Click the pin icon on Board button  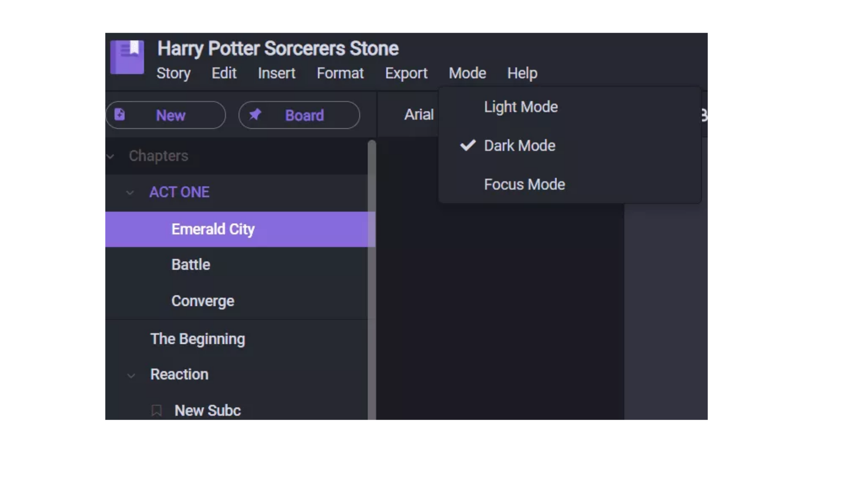(x=255, y=115)
